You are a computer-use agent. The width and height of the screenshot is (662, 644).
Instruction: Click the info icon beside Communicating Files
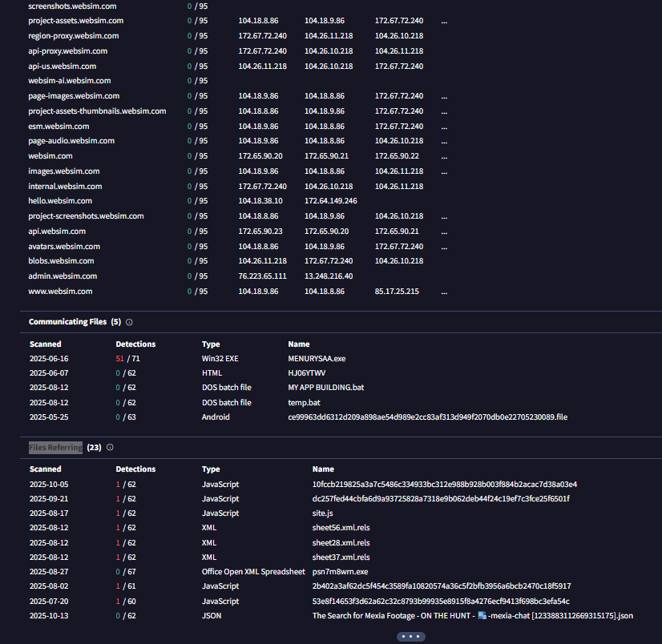tap(130, 322)
